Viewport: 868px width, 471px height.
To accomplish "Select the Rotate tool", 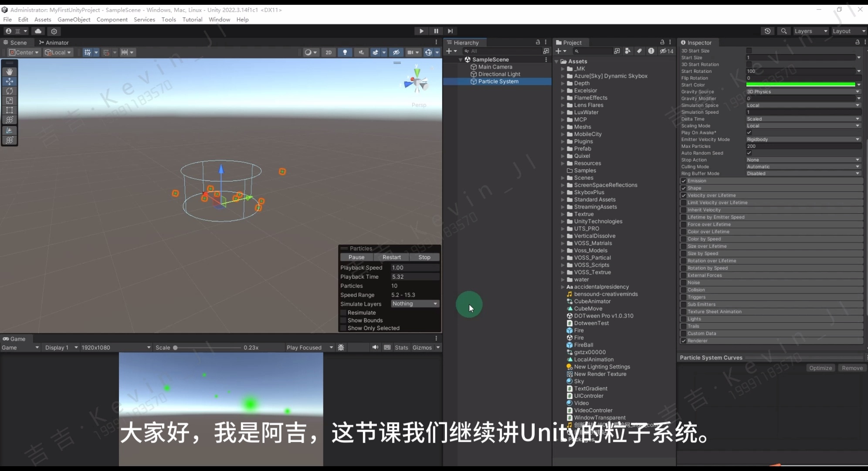I will (9, 91).
